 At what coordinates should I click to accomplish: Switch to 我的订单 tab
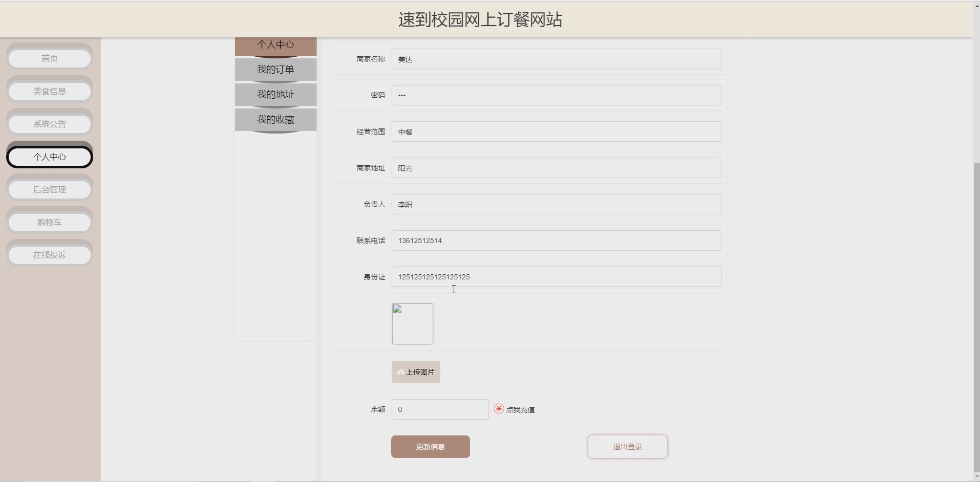275,70
